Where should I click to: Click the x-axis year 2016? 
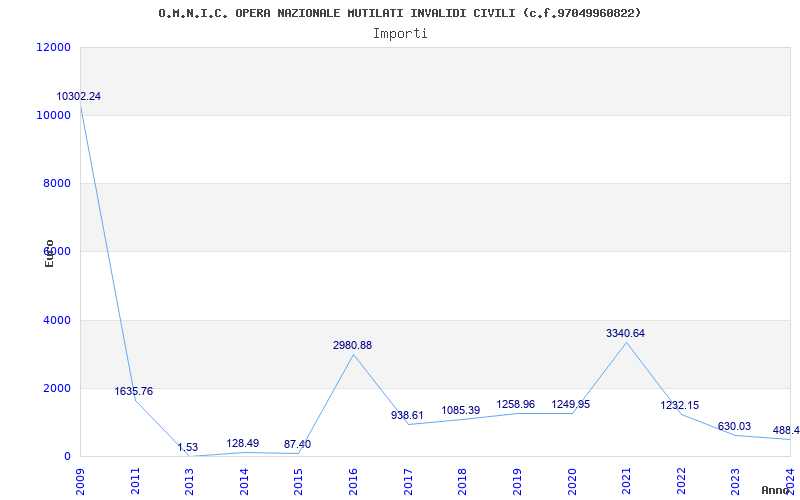pyautogui.click(x=353, y=481)
